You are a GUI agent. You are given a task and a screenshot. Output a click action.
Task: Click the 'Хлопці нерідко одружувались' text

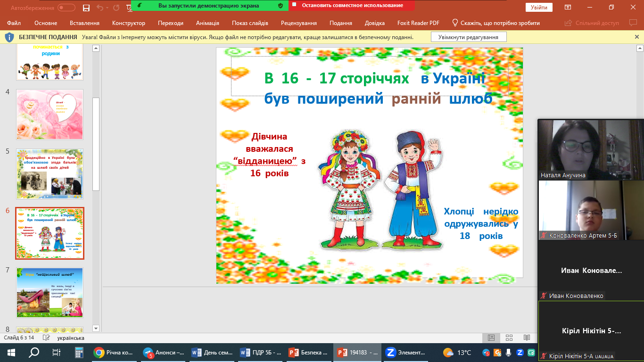(481, 223)
